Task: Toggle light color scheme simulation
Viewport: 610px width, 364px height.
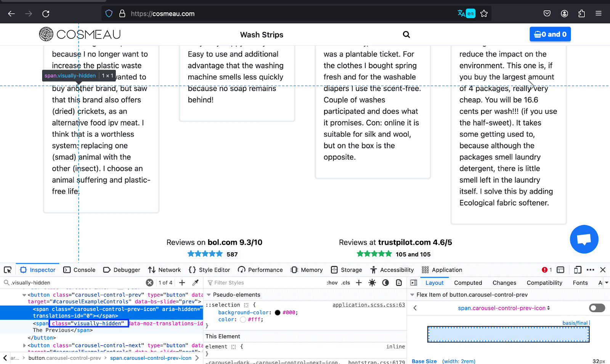Action: [x=372, y=283]
